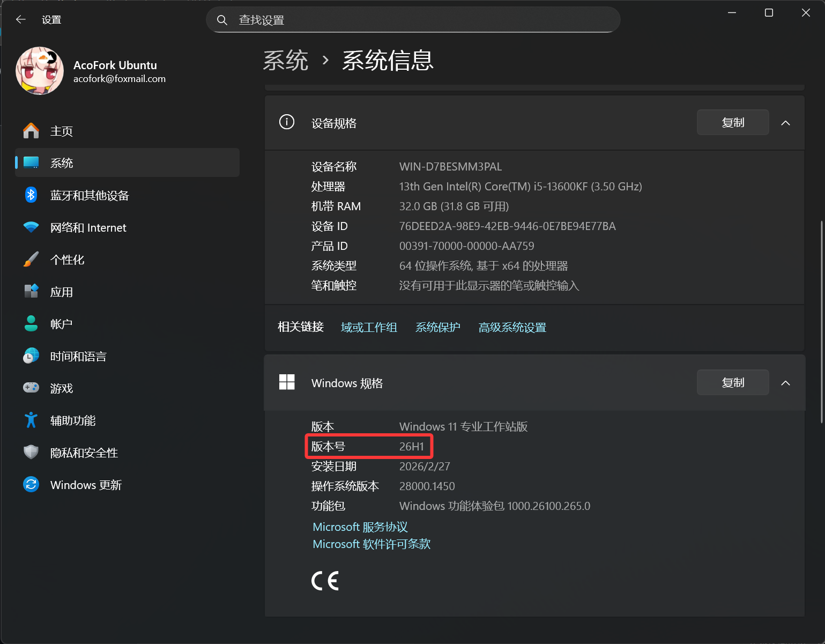
Task: Select the Bluetooth icon in sidebar
Action: 31,195
